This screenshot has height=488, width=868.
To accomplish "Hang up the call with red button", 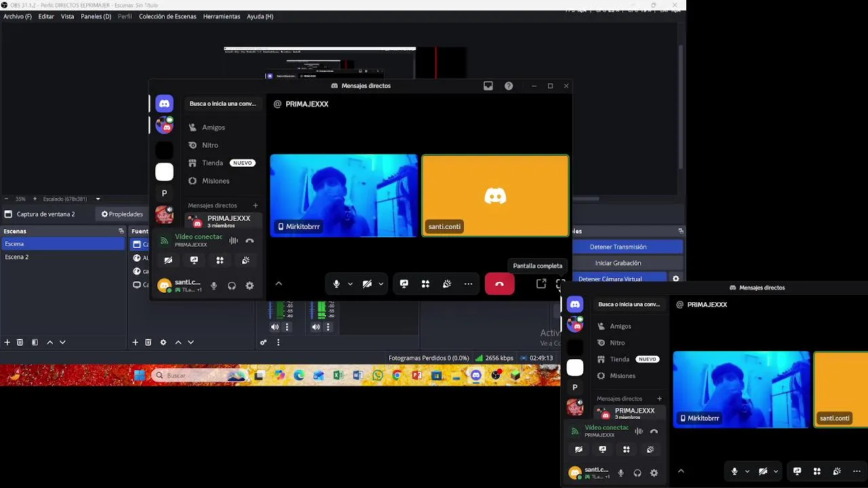I will 500,284.
